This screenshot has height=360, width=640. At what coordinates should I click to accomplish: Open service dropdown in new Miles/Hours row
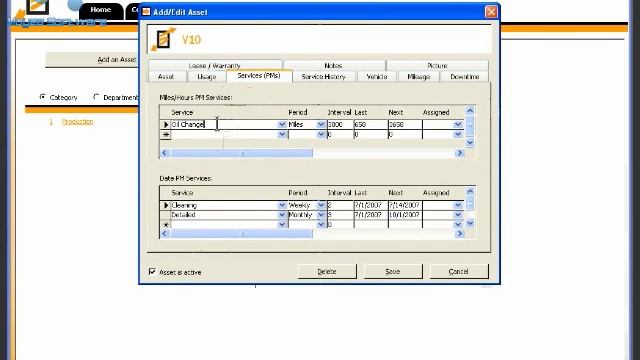coord(282,134)
